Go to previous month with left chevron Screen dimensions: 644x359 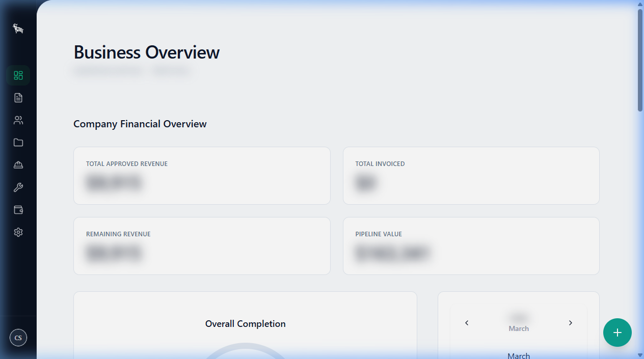[467, 322]
